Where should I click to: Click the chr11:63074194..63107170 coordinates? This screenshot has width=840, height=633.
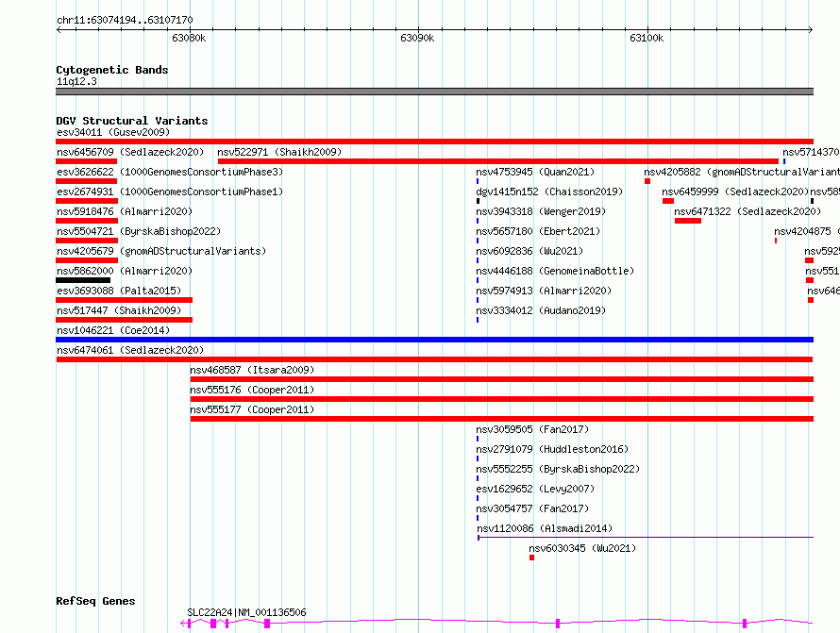pos(125,20)
